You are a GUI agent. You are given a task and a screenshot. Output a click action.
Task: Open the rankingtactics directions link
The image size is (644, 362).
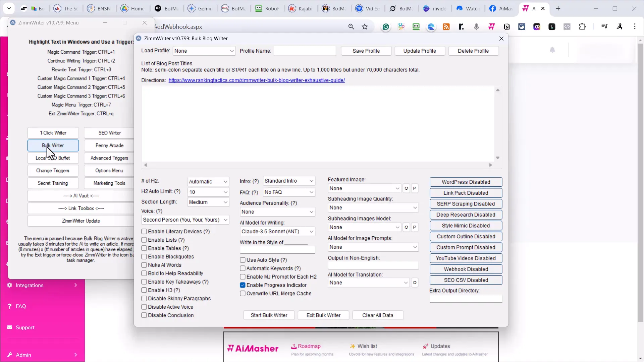click(x=257, y=80)
